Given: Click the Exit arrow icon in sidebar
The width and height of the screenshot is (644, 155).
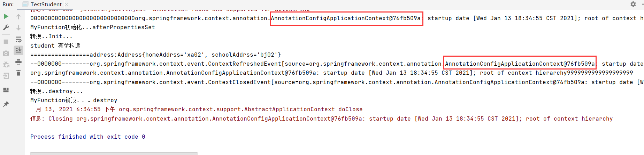Looking at the screenshot, I should 6,76.
